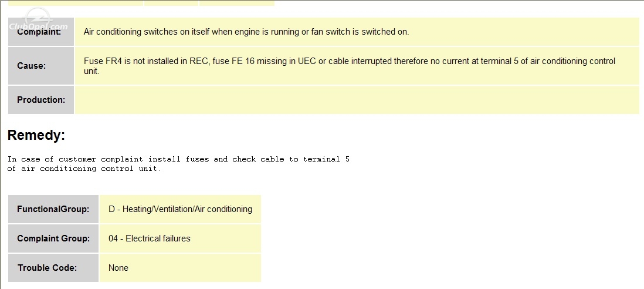Select the FunctionalGroup label cell
This screenshot has width=644, height=289.
click(x=53, y=209)
